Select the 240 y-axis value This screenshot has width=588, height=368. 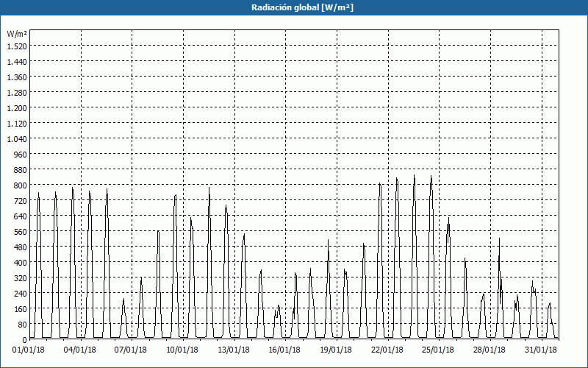coord(21,293)
